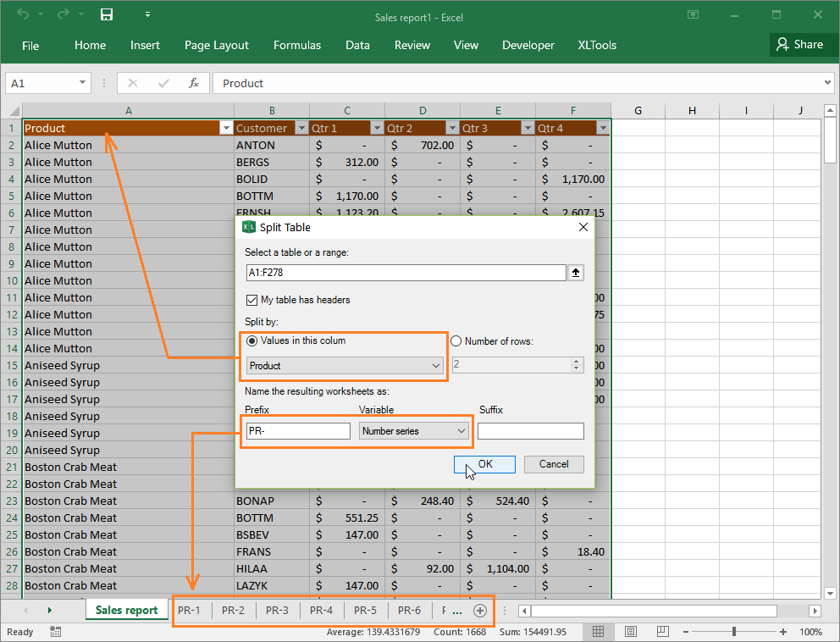
Task: Click the Share button
Action: click(x=802, y=44)
